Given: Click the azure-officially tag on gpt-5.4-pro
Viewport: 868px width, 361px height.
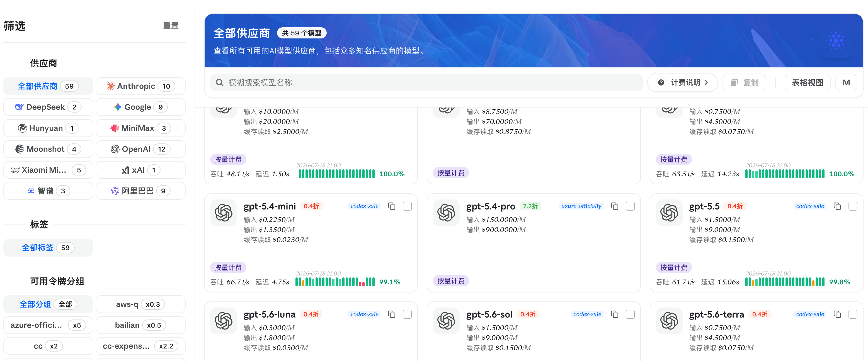Looking at the screenshot, I should [581, 206].
